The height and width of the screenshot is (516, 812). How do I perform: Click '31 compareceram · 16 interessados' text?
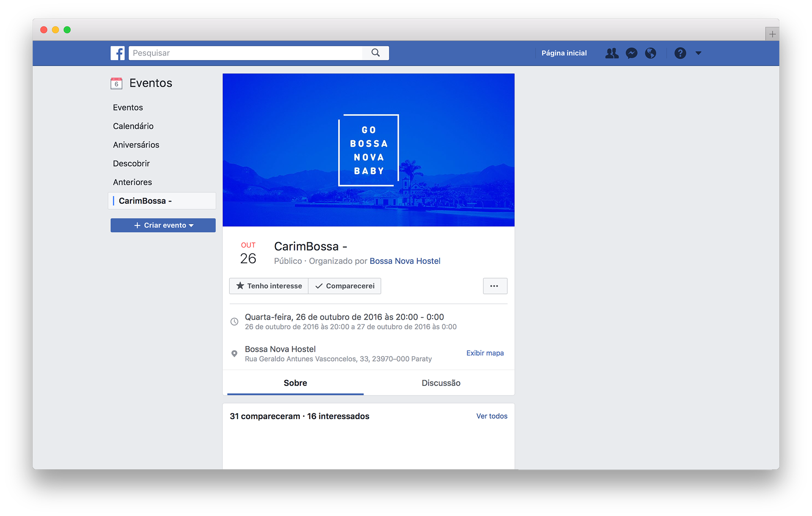click(x=299, y=416)
